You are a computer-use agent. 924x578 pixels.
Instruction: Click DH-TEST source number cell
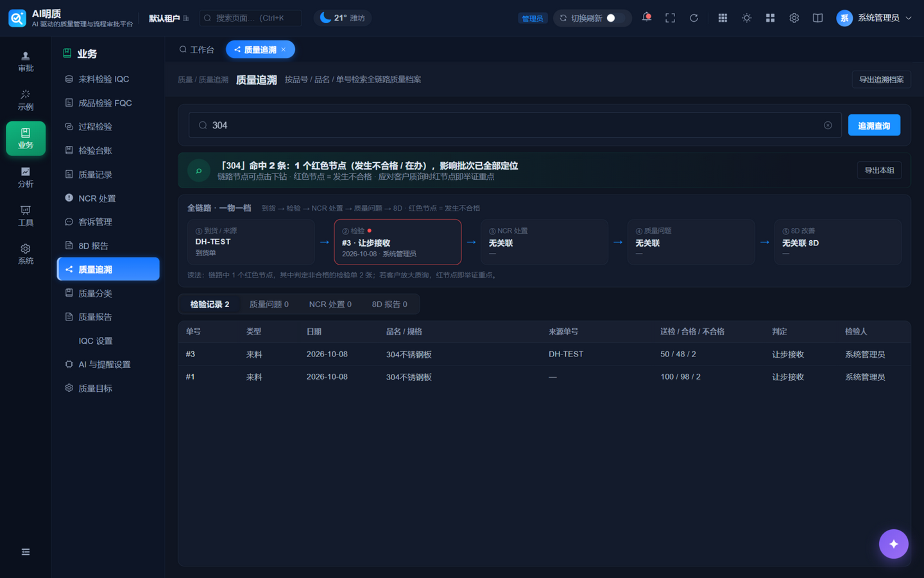click(566, 354)
